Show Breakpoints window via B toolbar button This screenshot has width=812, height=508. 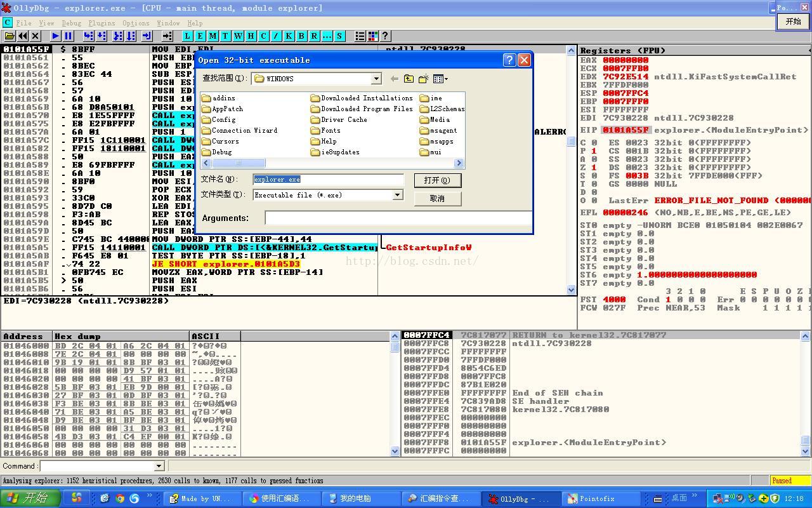coord(301,36)
